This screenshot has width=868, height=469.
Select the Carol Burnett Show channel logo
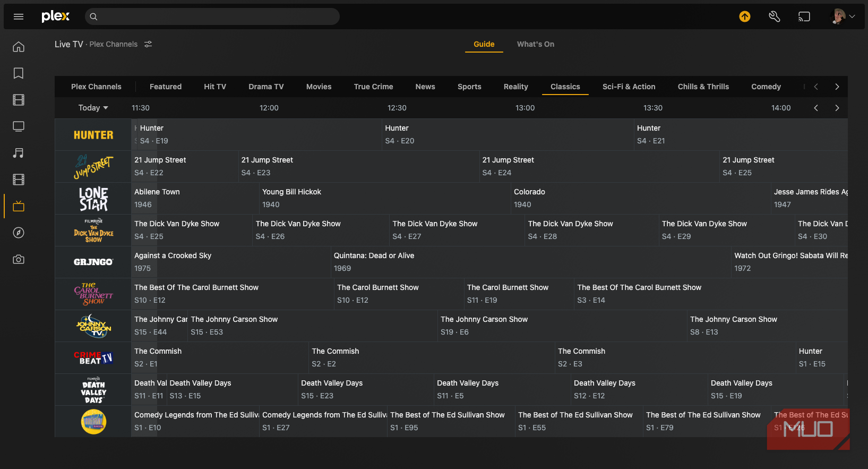coord(93,294)
